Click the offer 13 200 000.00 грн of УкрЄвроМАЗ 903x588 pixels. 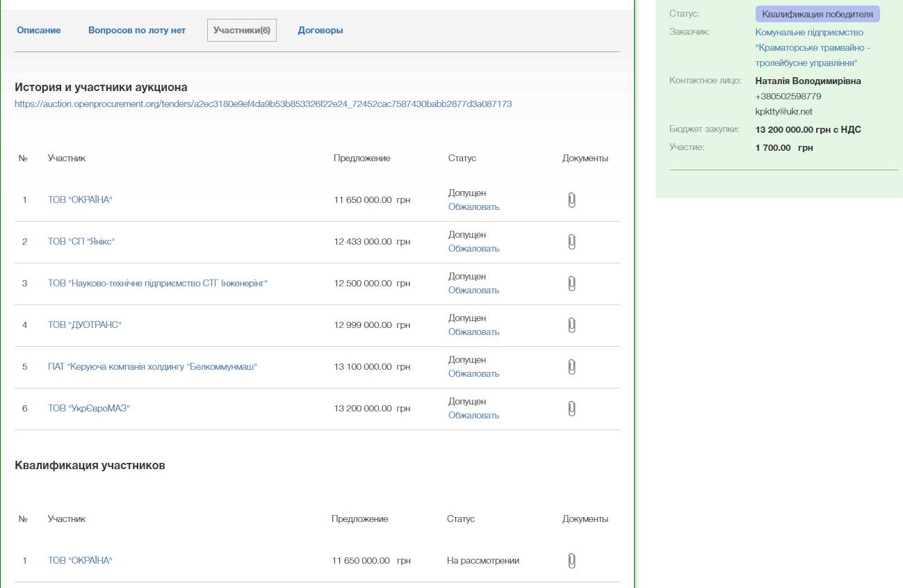(x=372, y=409)
